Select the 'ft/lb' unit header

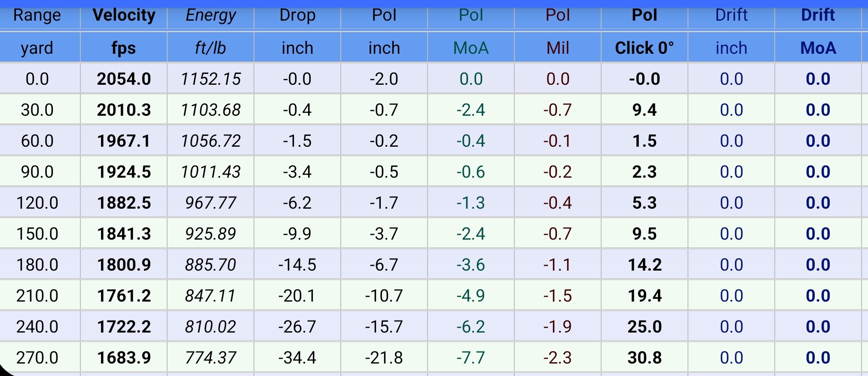click(x=211, y=48)
